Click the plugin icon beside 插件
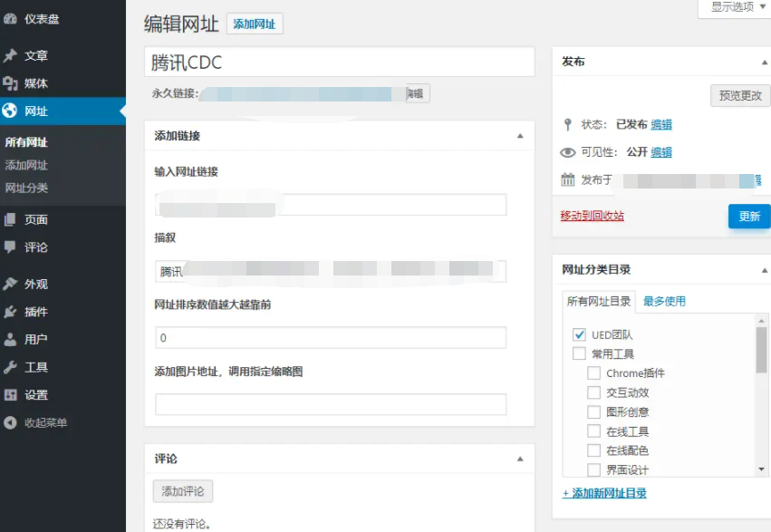Screen dimensions: 771x532 point(10,312)
